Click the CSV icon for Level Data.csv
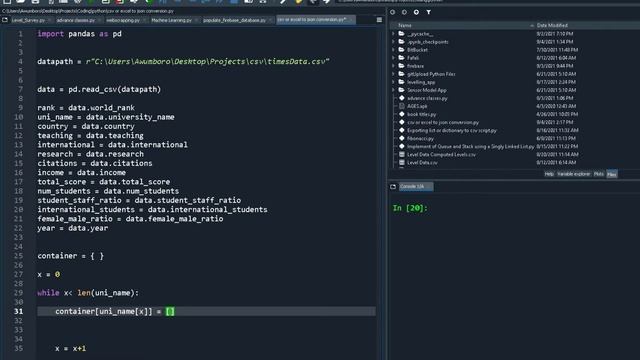The width and height of the screenshot is (640, 360). (x=402, y=162)
